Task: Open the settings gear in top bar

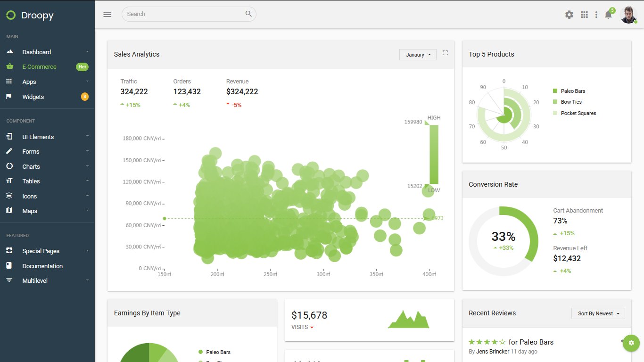Action: [569, 15]
